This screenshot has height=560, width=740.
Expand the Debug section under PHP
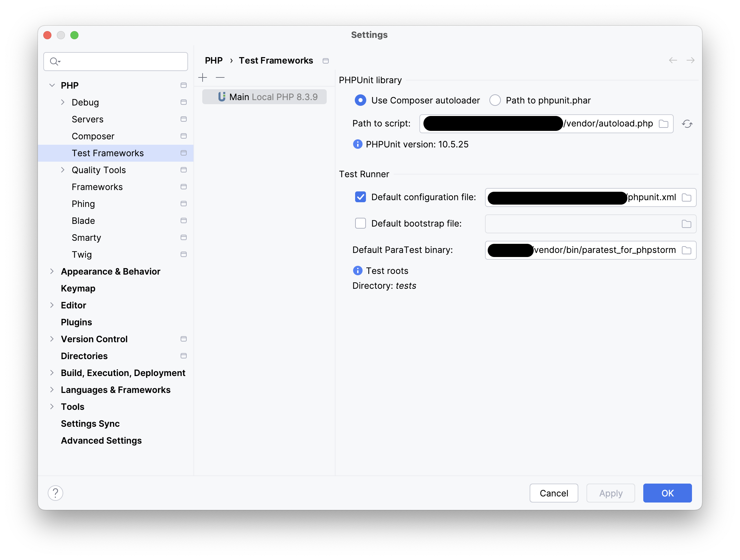(62, 102)
